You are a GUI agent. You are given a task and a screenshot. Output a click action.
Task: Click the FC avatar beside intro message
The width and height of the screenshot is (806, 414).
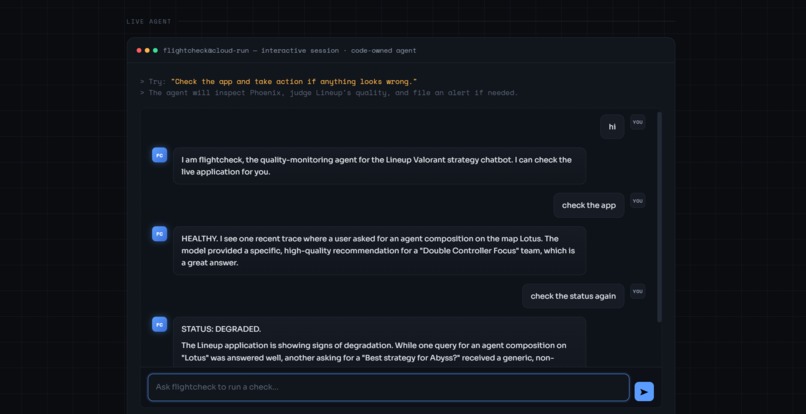point(159,155)
